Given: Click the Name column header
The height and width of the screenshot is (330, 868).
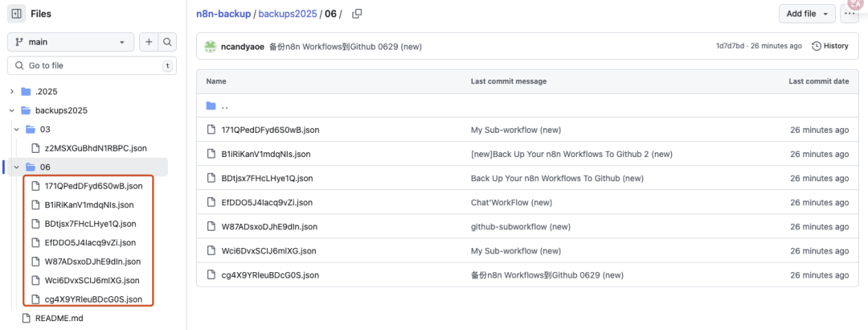Looking at the screenshot, I should point(216,81).
